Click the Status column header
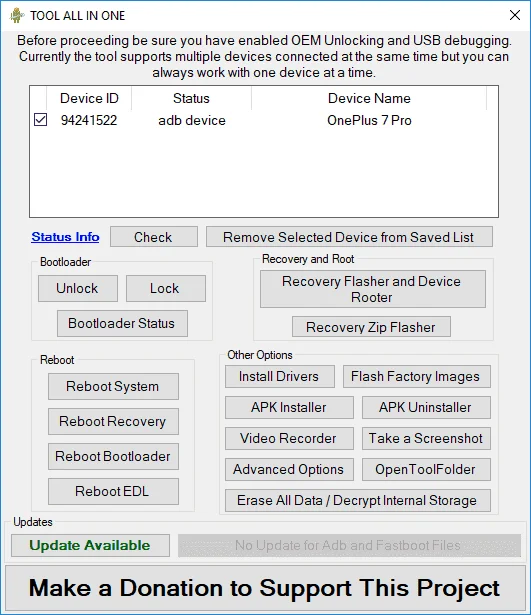 point(191,98)
